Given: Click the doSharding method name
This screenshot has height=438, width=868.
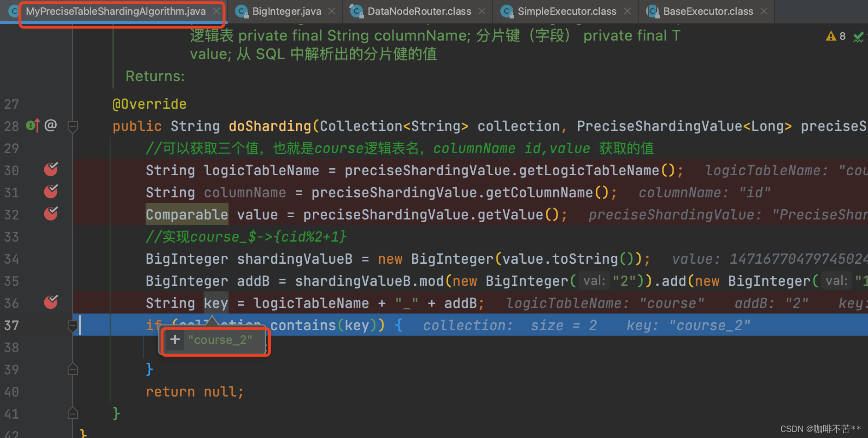Looking at the screenshot, I should [270, 126].
